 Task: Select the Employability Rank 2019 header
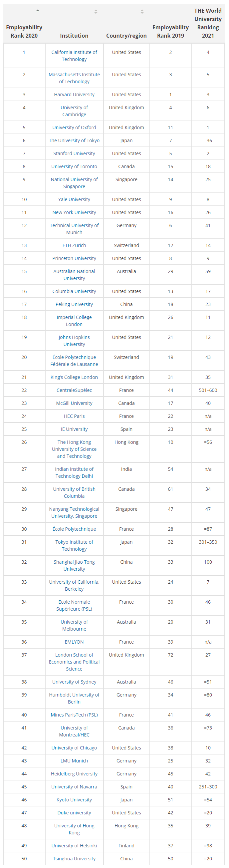pyautogui.click(x=170, y=31)
